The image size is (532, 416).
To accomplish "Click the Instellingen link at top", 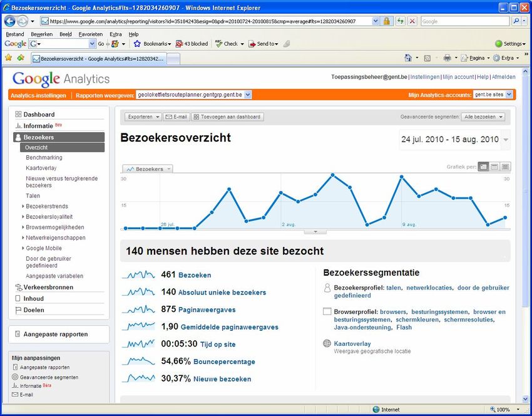I will tap(425, 77).
